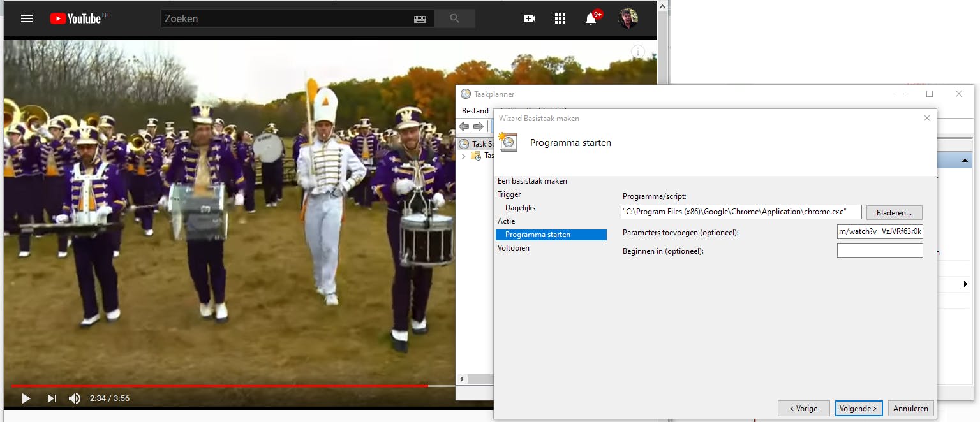980x422 pixels.
Task: Open the notifications bell
Action: point(591,18)
